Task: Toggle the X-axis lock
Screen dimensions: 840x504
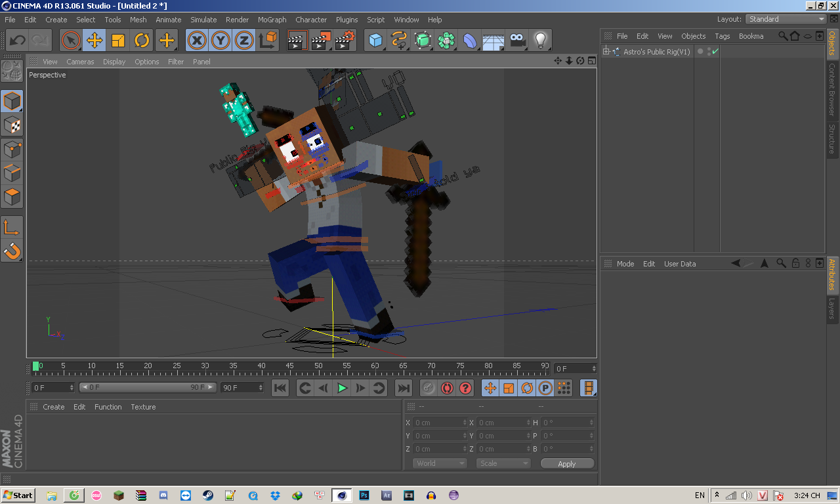Action: tap(196, 41)
